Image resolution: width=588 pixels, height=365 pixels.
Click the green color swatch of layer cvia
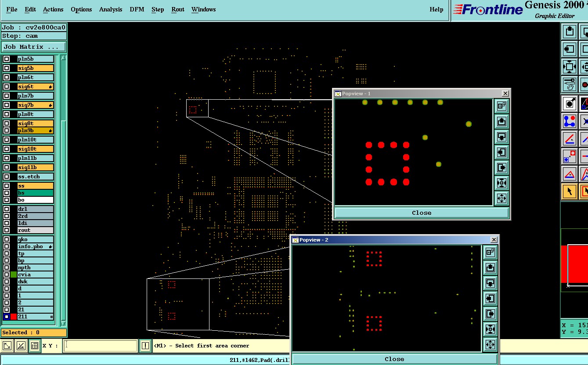[14, 275]
